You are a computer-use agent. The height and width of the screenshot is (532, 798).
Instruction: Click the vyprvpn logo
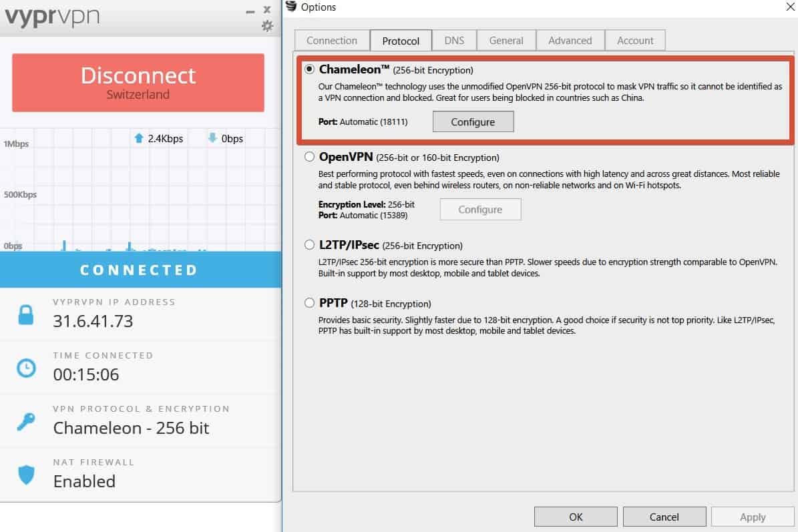[x=52, y=16]
